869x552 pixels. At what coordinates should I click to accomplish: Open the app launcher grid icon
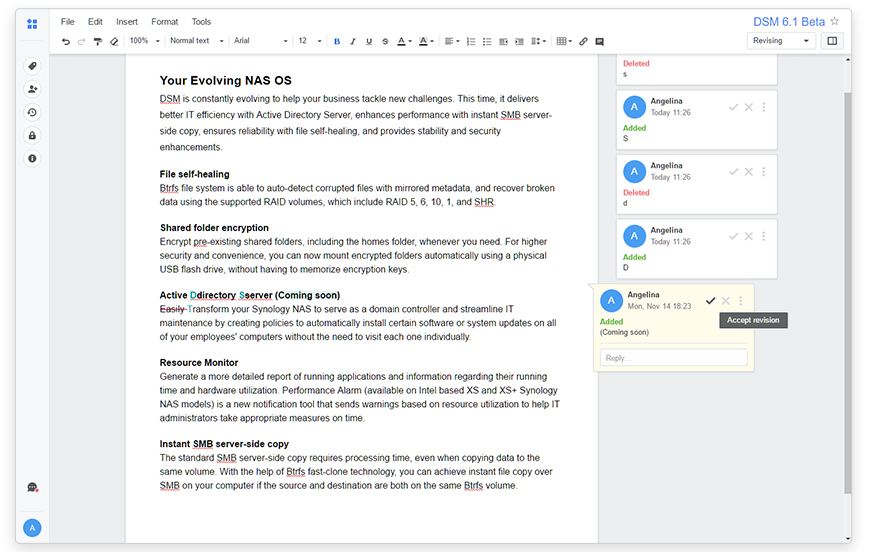[x=32, y=24]
